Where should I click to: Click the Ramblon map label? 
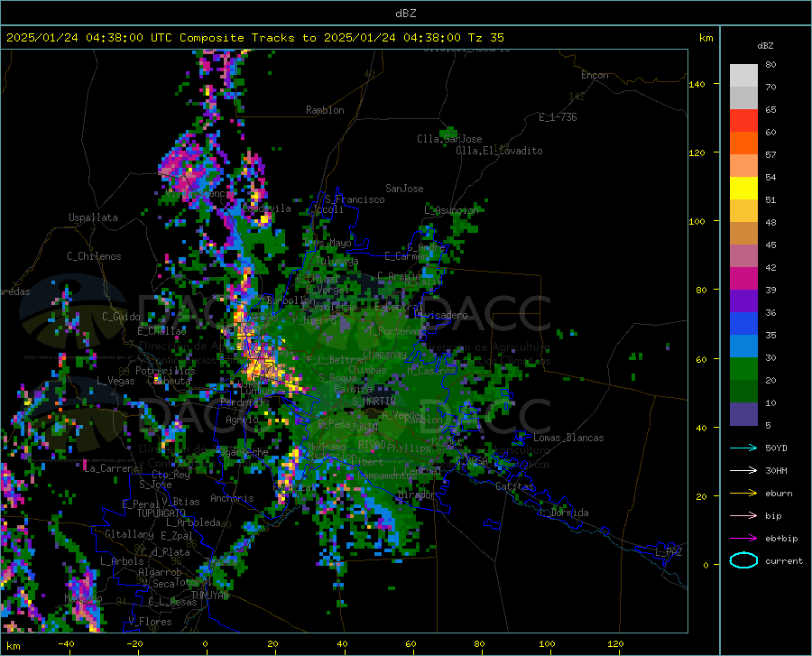325,110
